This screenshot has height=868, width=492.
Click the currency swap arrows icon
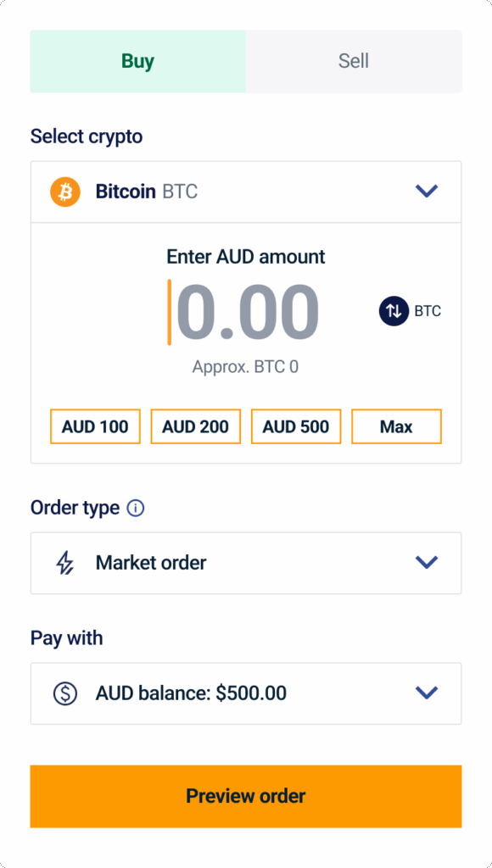tap(393, 311)
